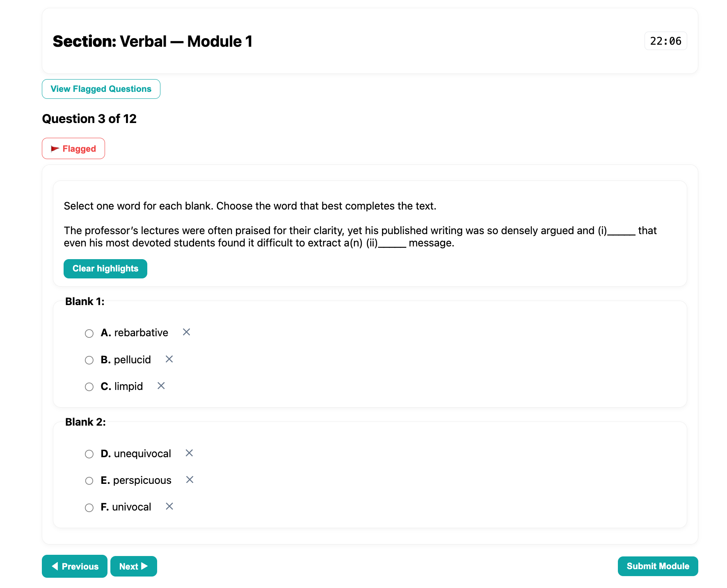Viewport: 727px width, 588px height.
Task: Eliminate option B pellucid with the X icon
Action: click(169, 359)
